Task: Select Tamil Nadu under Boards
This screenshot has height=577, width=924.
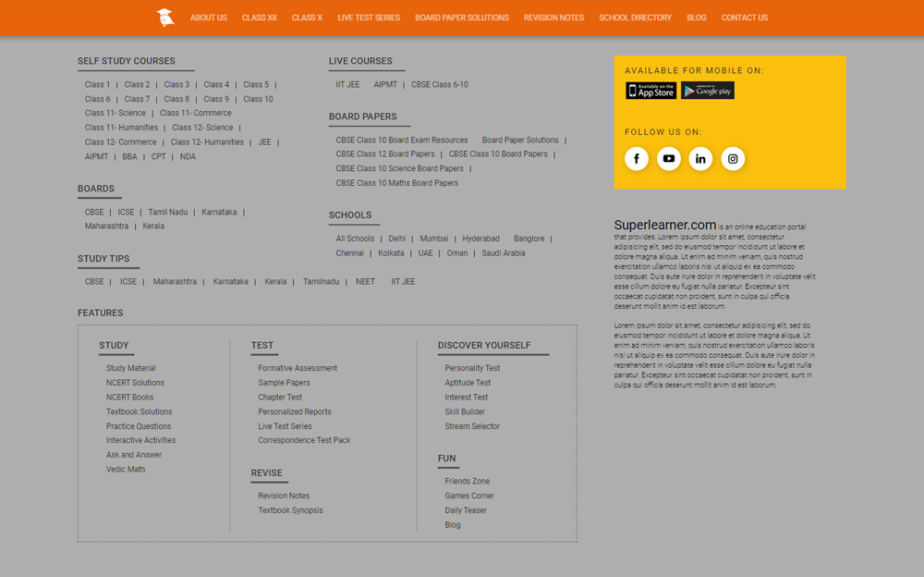Action: (168, 212)
